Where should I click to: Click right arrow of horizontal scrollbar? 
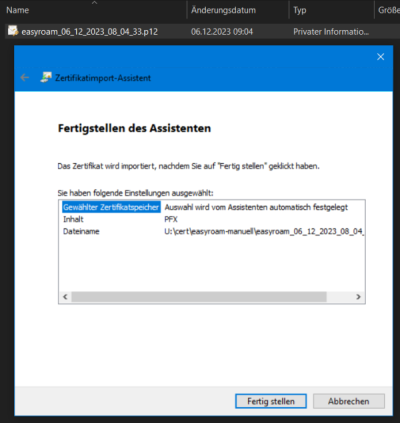358,297
